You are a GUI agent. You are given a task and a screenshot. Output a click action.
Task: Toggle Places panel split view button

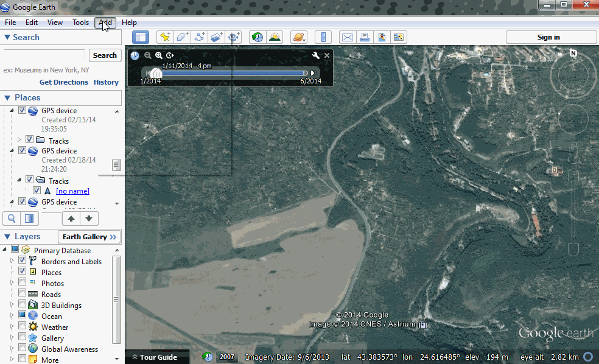29,219
